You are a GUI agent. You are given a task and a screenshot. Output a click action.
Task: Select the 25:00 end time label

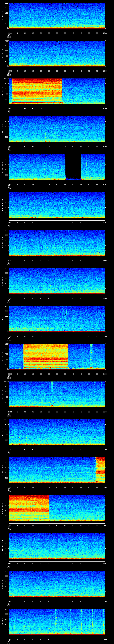coord(105,412)
